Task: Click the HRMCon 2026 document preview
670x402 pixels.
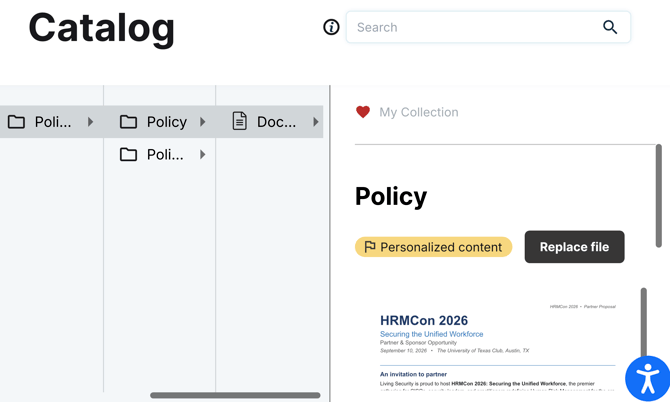Action: point(498,344)
